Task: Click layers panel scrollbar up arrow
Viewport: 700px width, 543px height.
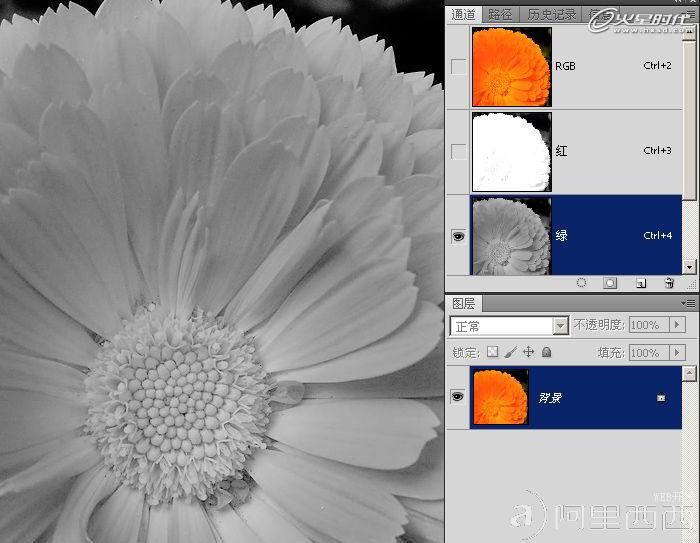Action: point(689,373)
